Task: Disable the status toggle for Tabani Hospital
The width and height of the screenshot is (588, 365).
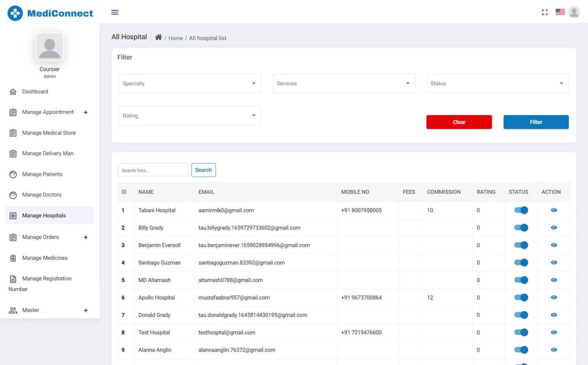Action: [520, 210]
